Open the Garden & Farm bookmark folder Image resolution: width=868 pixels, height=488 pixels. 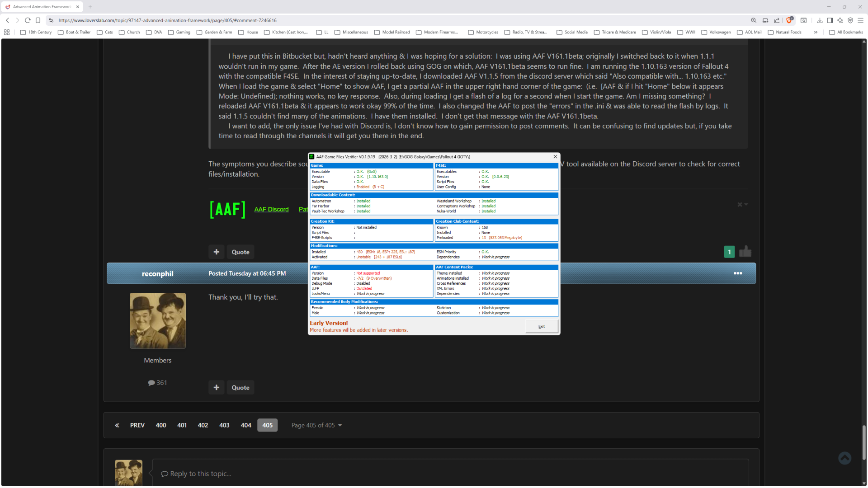point(214,32)
